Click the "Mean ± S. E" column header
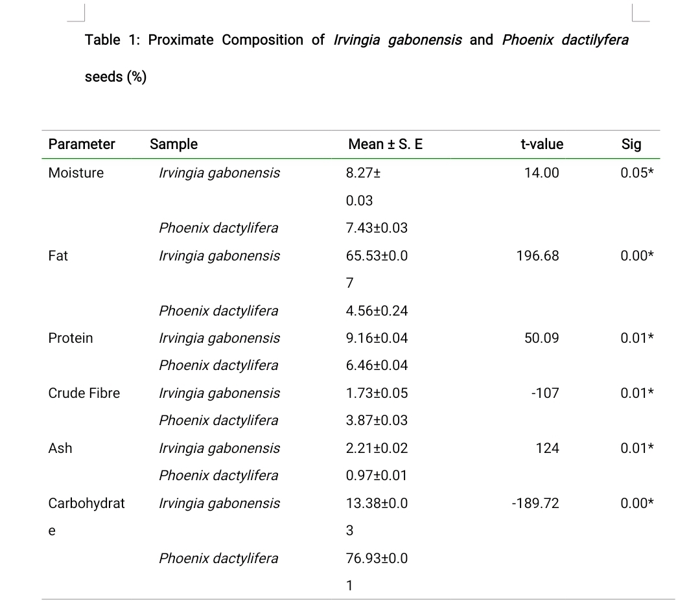Screen dimensions: 700x613 coord(385,145)
